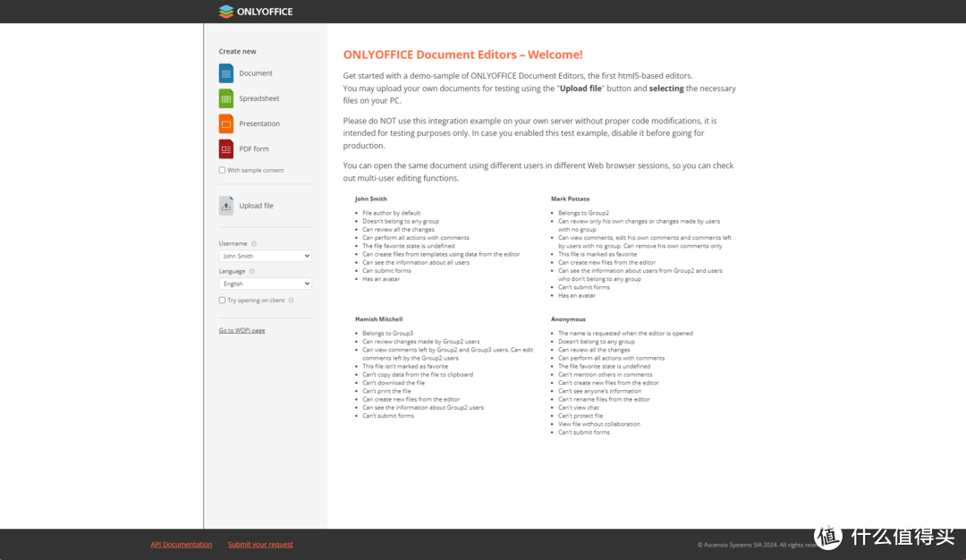Click the info icon beside Try opening on client
966x560 pixels.
tap(292, 301)
